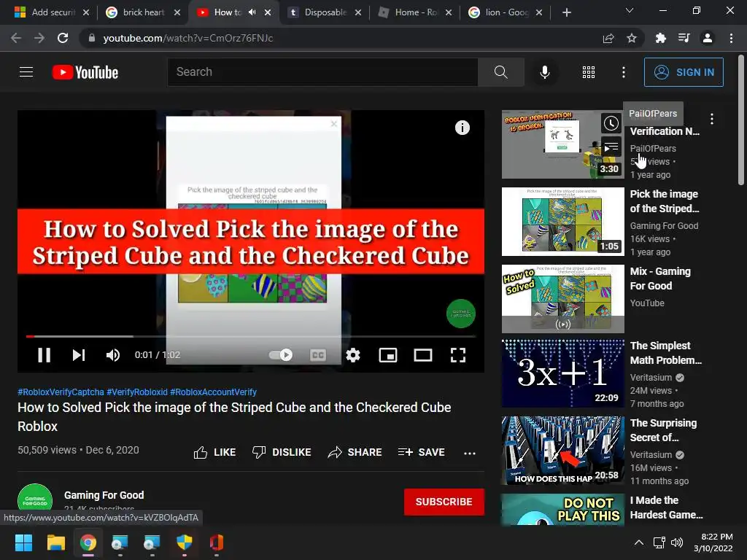
Task: Toggle the autoplay switch
Action: point(281,355)
